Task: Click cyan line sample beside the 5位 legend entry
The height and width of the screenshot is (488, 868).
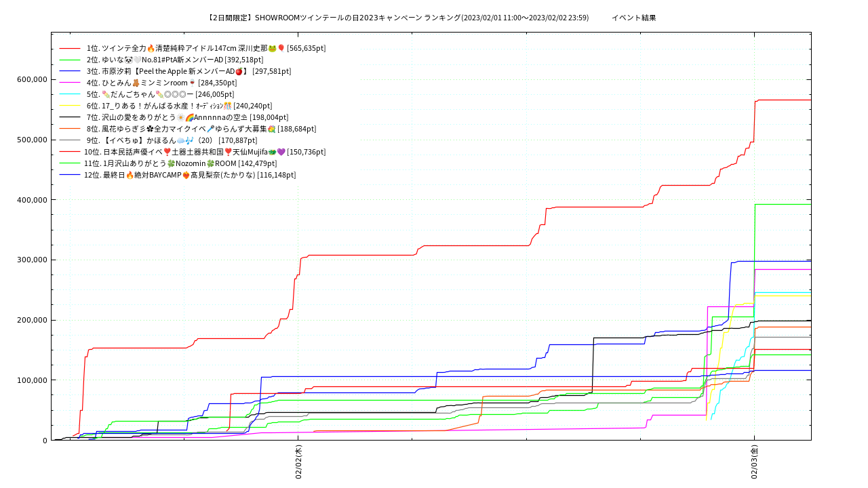Action: [70, 94]
